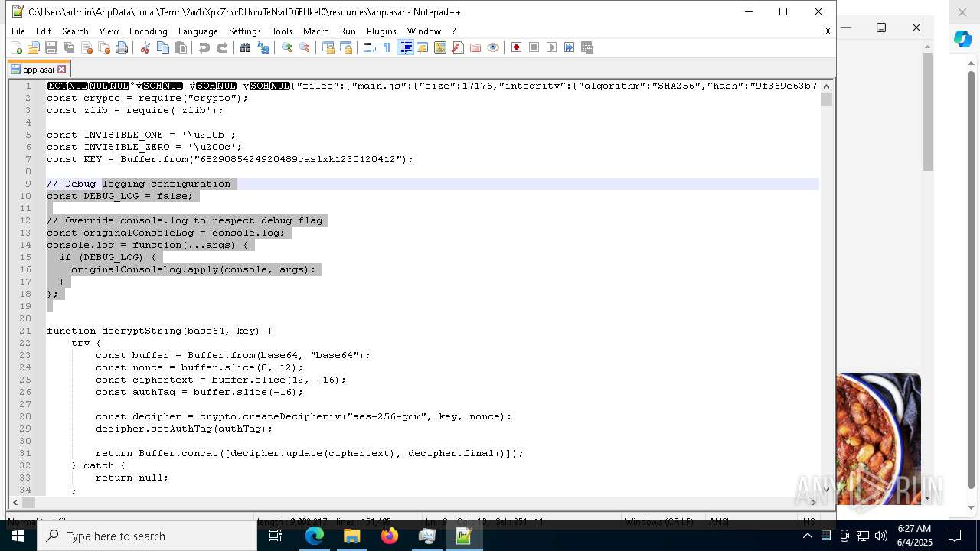Click the Stop Recording macro icon
980x551 pixels.
(534, 47)
